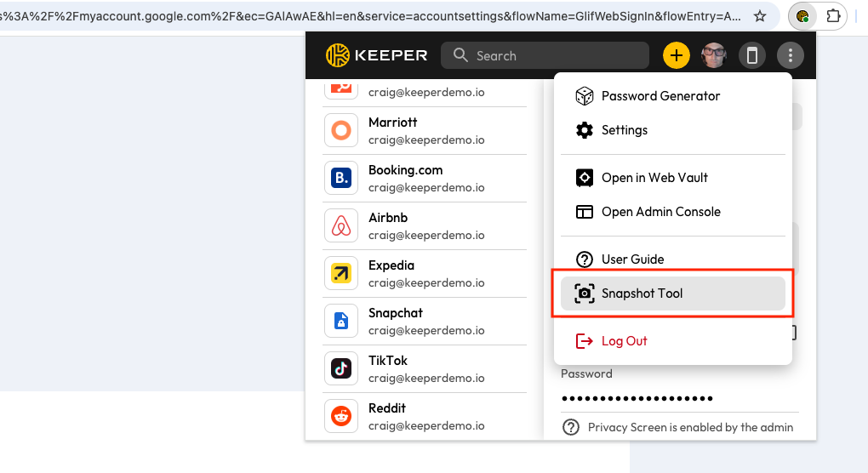Screen dimensions: 868x473
Task: Click the yellow plus create-record button
Action: [676, 56]
